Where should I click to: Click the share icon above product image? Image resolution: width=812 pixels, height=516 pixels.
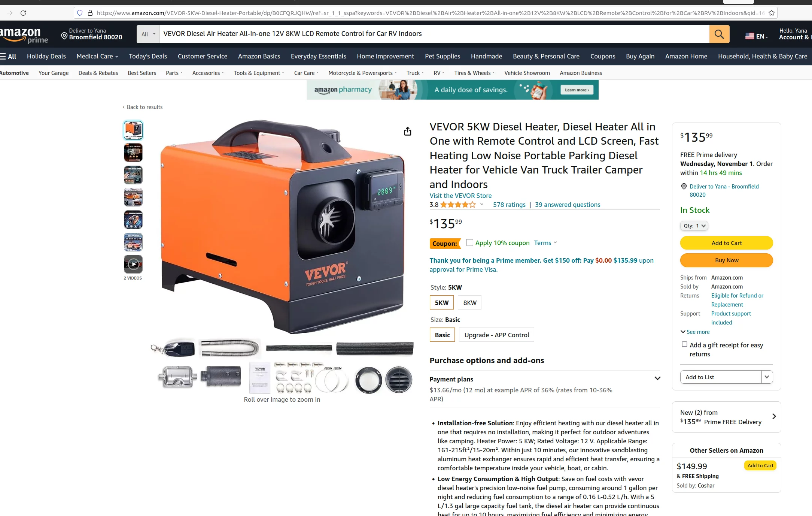pyautogui.click(x=408, y=131)
